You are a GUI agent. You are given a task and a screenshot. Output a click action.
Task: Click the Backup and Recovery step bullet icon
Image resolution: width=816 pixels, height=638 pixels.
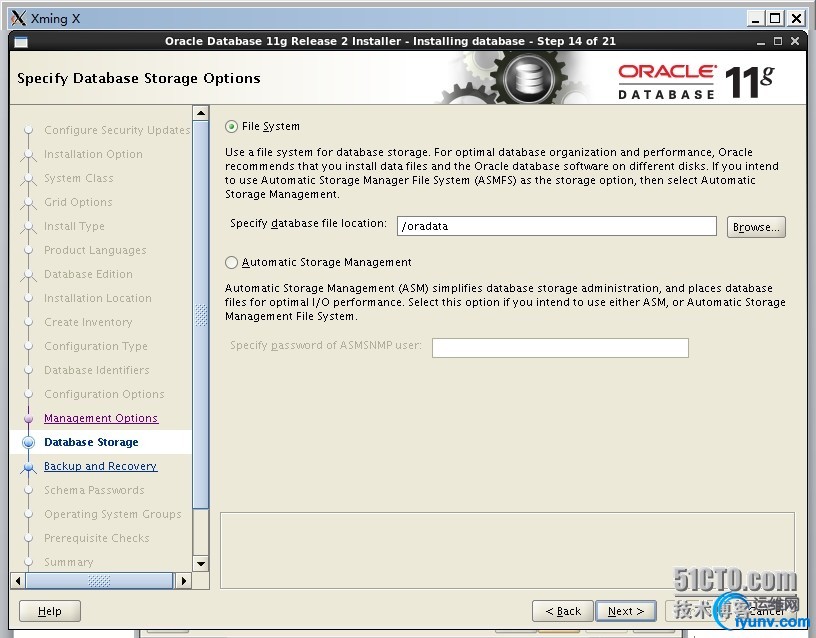(29, 467)
